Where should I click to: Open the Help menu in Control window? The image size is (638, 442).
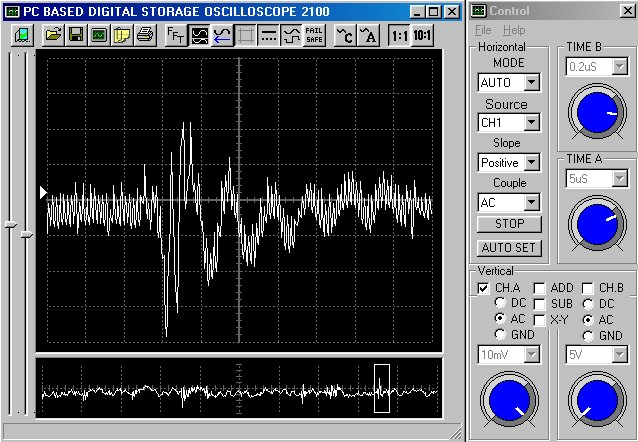click(514, 31)
